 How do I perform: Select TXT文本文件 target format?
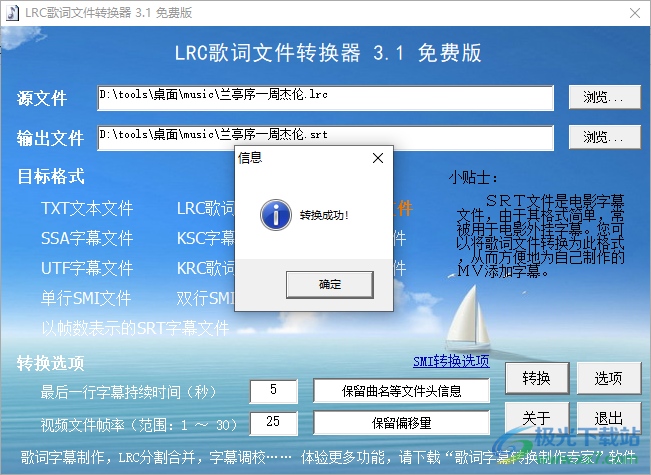tap(87, 208)
